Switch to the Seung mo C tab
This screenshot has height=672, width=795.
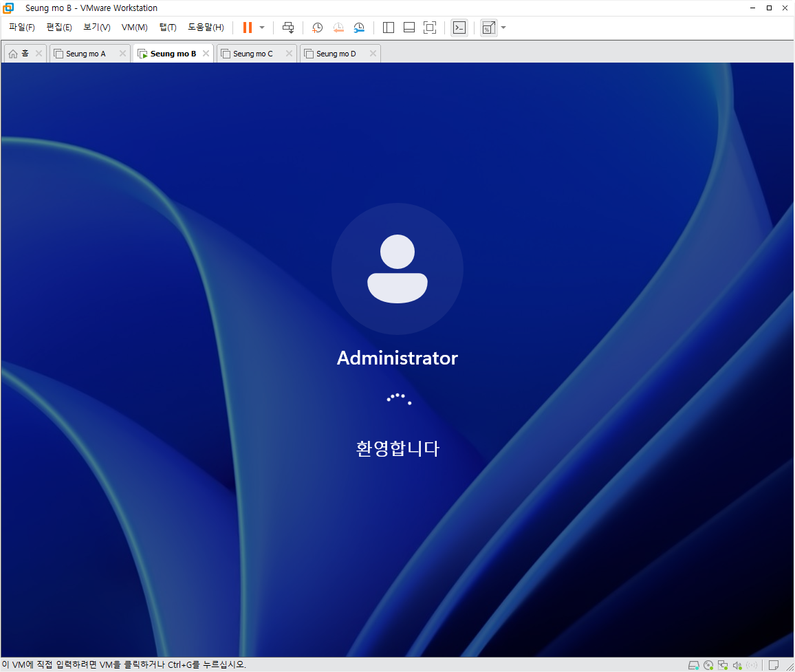253,54
